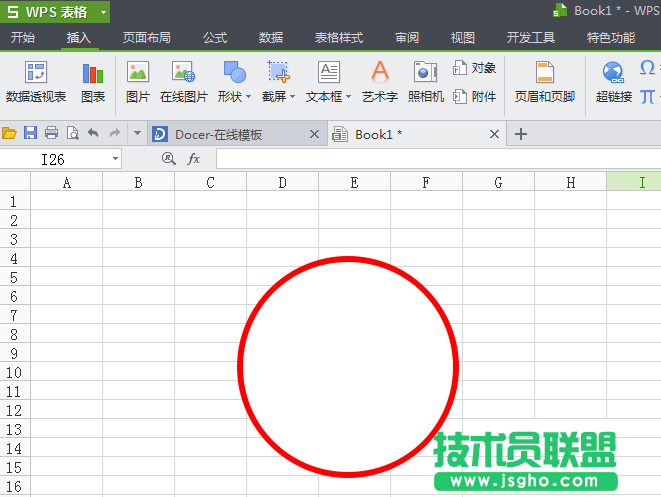
Task: Click the select-all corner box
Action: click(15, 182)
